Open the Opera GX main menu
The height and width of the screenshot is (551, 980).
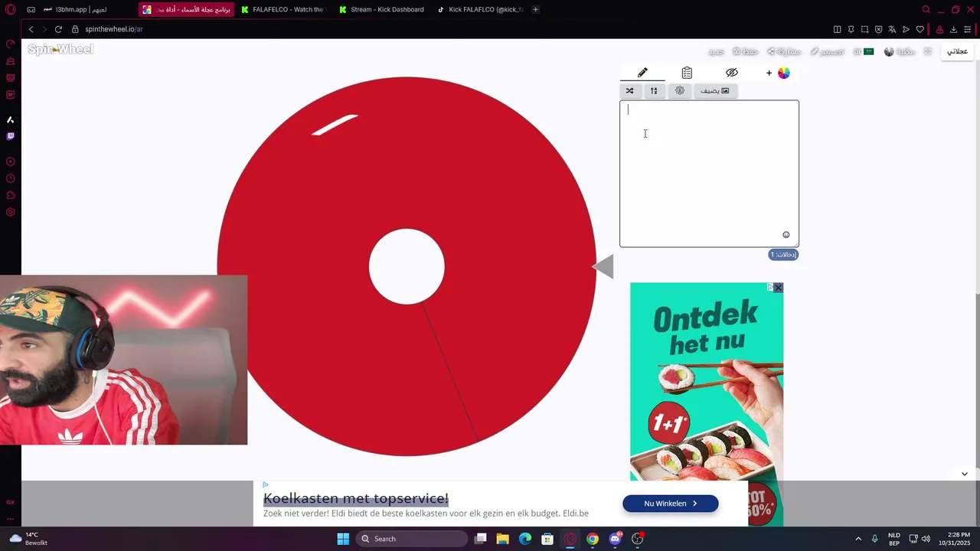point(10,9)
